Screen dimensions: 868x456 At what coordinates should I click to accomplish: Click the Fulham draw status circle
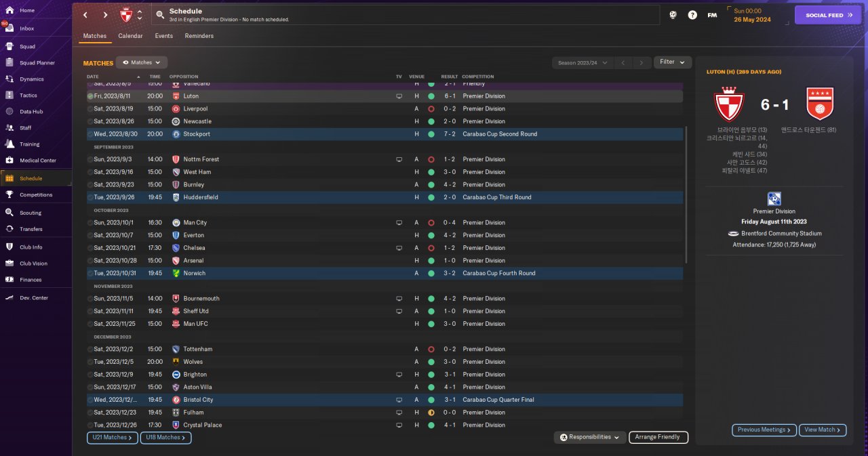coord(431,413)
